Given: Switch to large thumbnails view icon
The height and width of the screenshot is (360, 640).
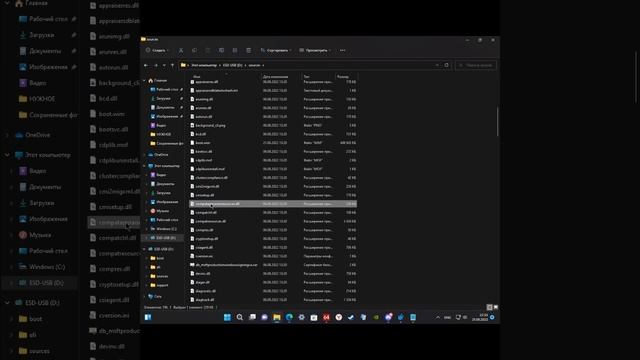Looking at the screenshot, I should pos(496,307).
